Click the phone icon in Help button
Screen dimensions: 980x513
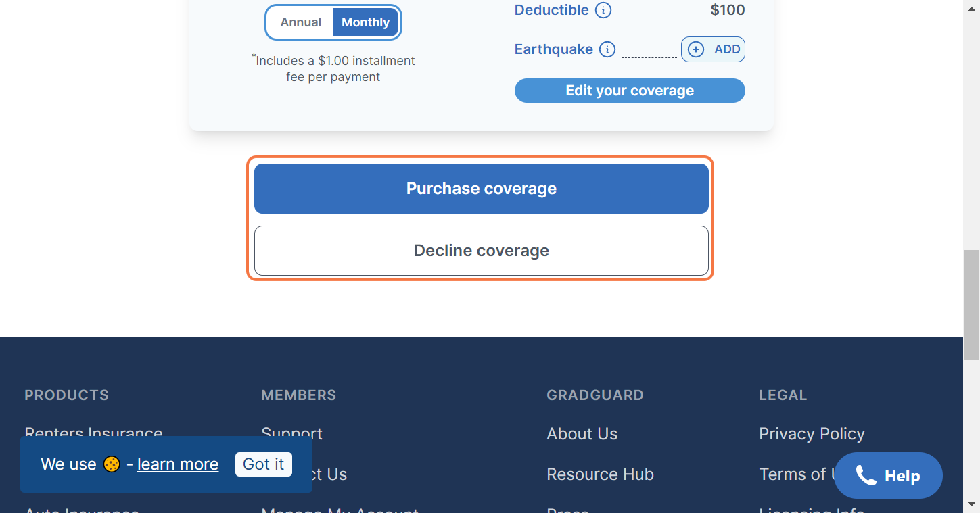[866, 475]
